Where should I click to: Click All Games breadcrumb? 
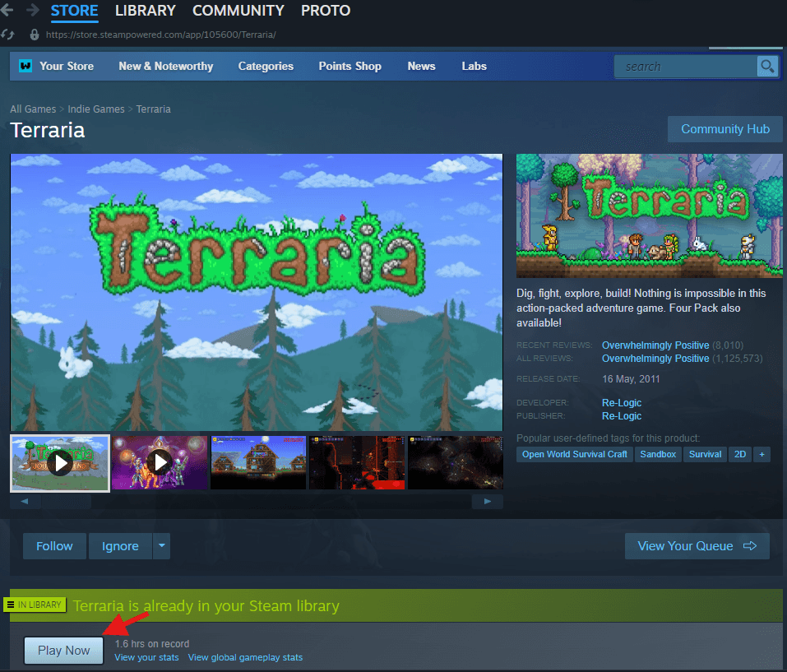click(33, 109)
